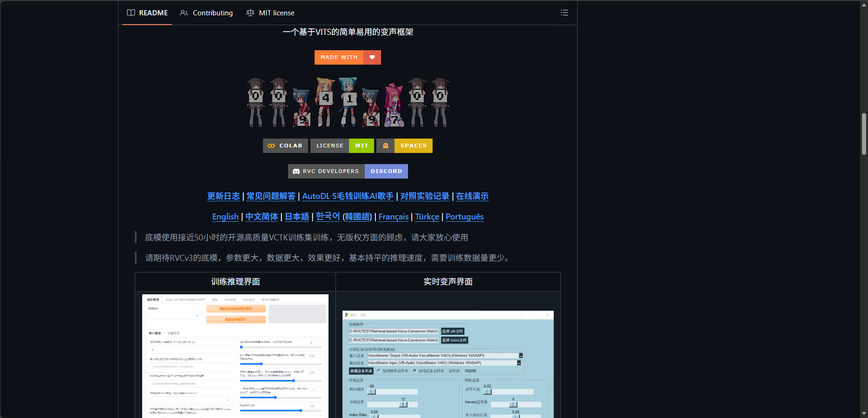
Task: Click the scrollbar down arrow
Action: pyautogui.click(x=864, y=413)
